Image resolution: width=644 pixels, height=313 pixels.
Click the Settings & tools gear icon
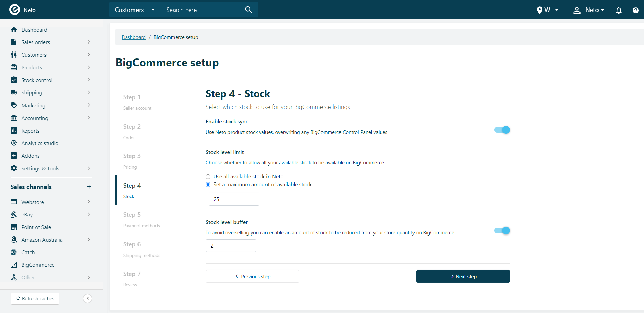(x=14, y=168)
